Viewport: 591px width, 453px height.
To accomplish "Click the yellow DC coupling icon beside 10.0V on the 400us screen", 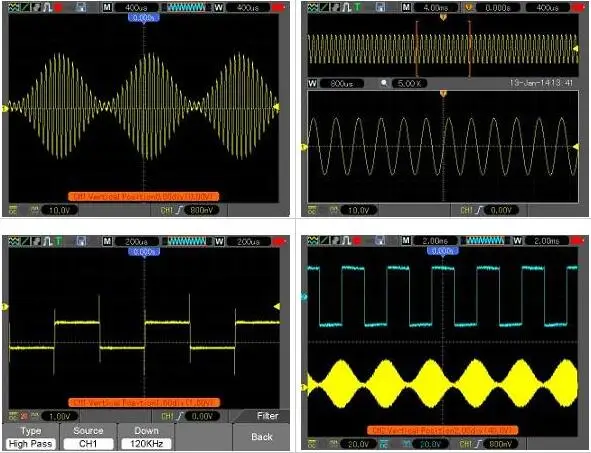I will [13, 210].
